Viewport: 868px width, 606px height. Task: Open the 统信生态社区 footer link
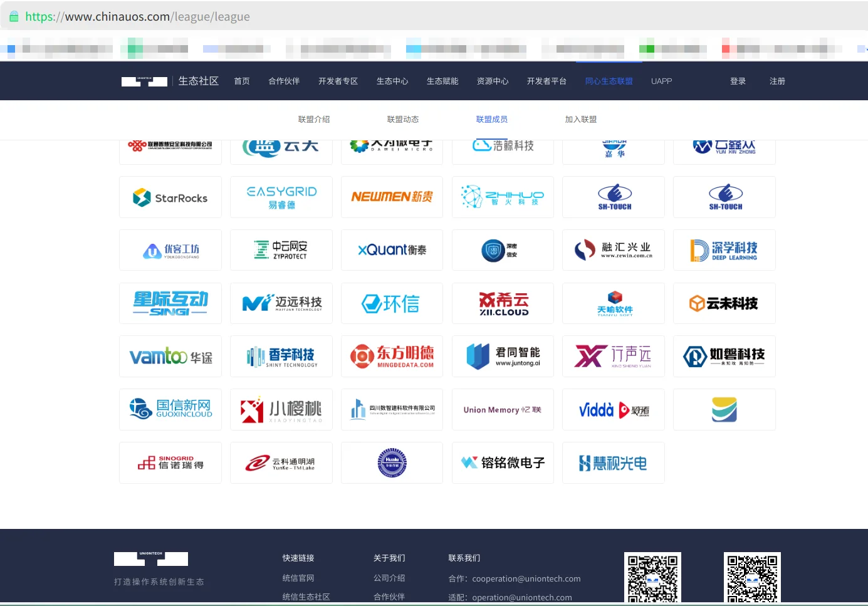(x=306, y=597)
